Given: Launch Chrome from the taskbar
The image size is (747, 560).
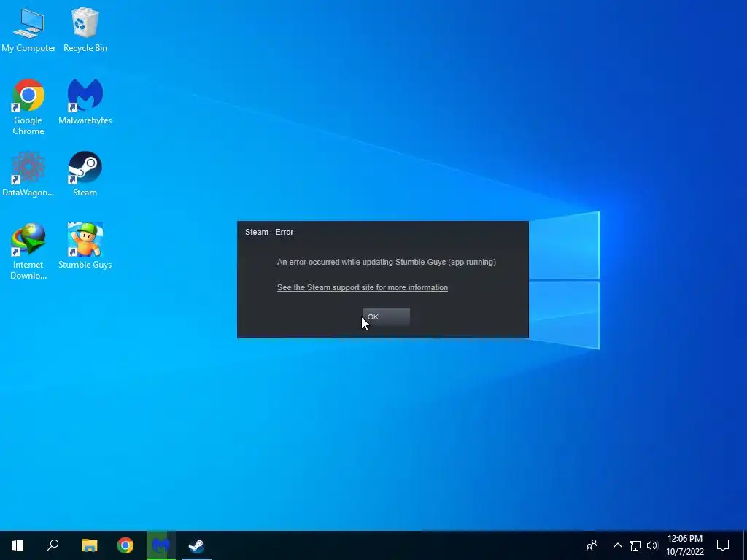Looking at the screenshot, I should click(x=125, y=545).
